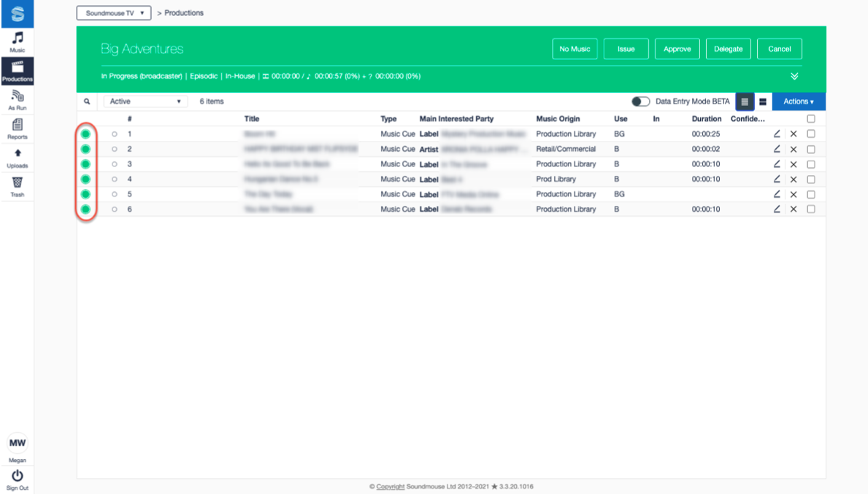Approve the Big Adventures production
Screen dimensions: 868x497
pos(677,49)
